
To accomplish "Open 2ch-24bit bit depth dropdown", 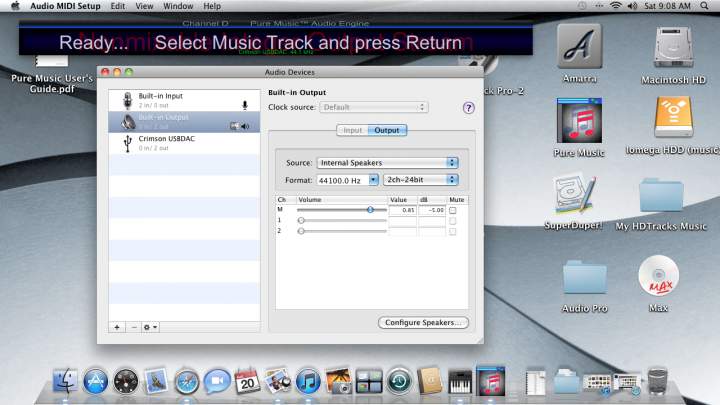I will pos(421,180).
